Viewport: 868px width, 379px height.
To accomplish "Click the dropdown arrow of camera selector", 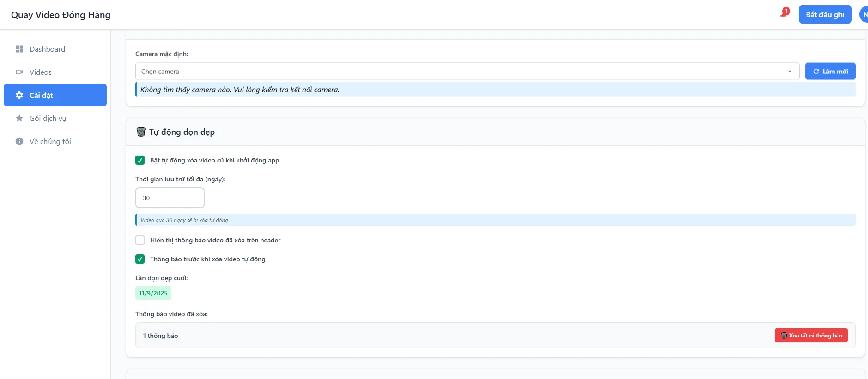I will pyautogui.click(x=790, y=72).
